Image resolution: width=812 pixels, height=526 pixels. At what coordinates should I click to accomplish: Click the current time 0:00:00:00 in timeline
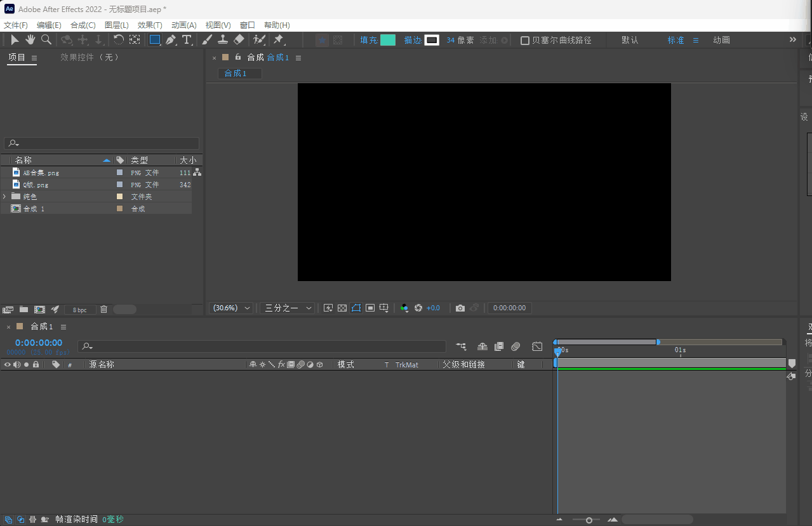39,343
